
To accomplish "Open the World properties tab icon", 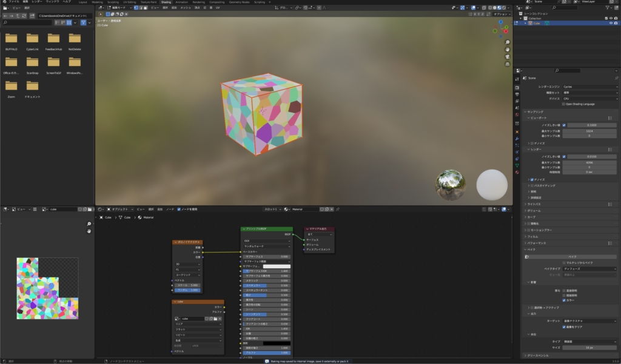I will (517, 114).
